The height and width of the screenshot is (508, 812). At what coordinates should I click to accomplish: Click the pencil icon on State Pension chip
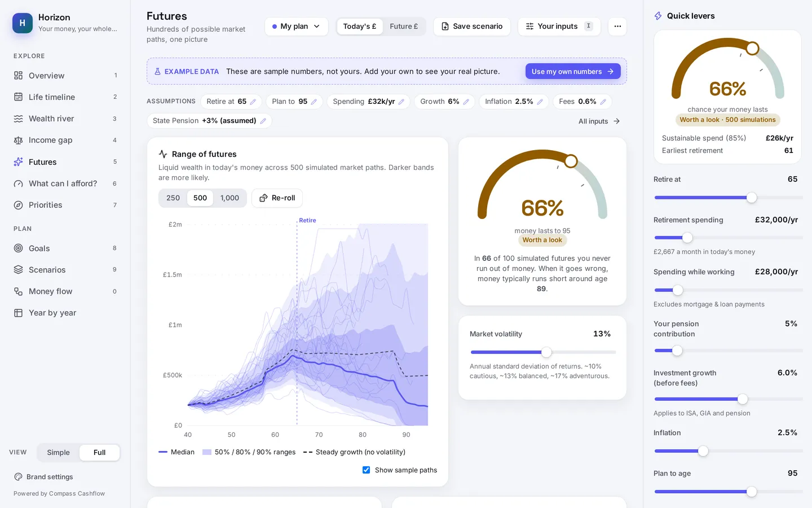263,121
